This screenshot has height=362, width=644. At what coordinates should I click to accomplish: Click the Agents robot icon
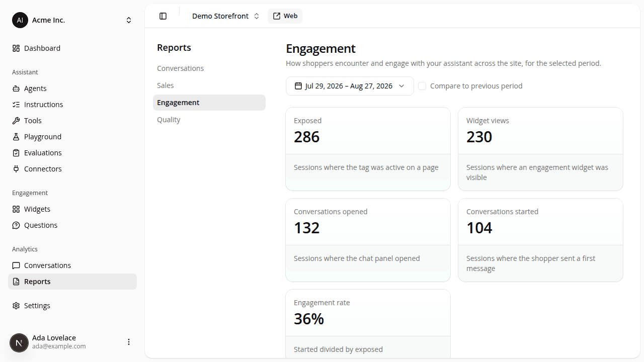[x=16, y=88]
